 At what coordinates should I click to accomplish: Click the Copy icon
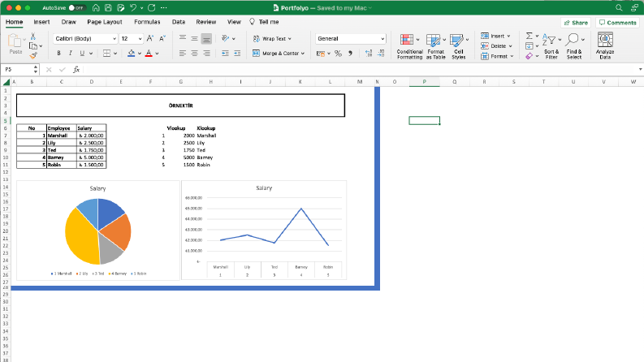(33, 46)
